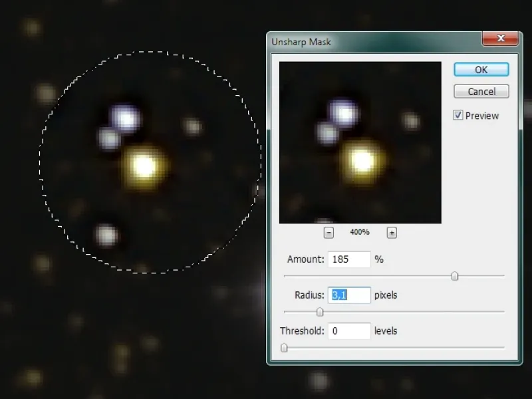The width and height of the screenshot is (532, 399).
Task: Click the Threshold value field
Action: click(348, 331)
